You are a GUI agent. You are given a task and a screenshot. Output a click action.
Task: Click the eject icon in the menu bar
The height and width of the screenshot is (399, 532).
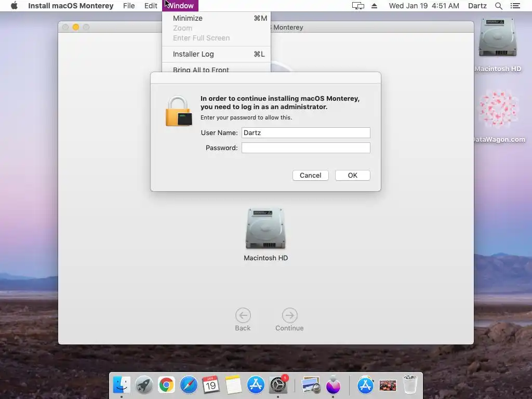tap(374, 6)
